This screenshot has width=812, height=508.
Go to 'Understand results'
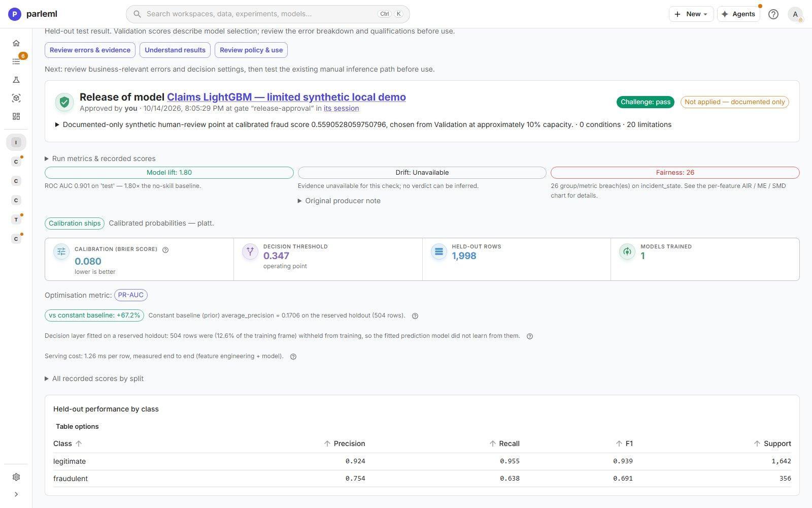coord(175,50)
